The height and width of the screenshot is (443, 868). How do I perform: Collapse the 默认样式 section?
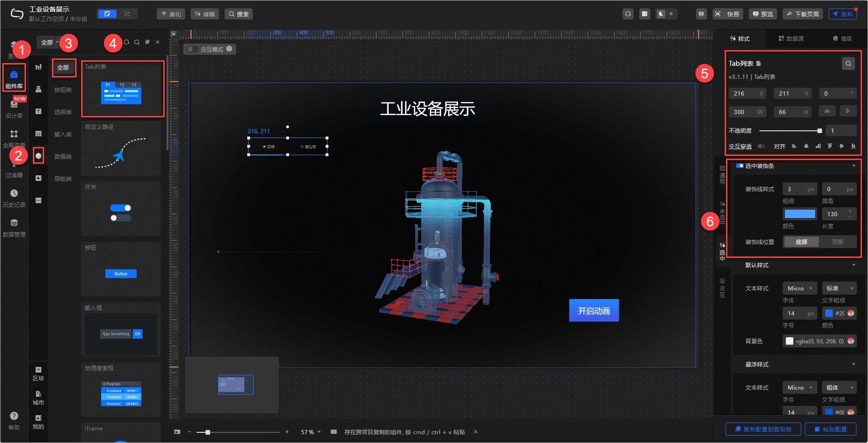(854, 265)
